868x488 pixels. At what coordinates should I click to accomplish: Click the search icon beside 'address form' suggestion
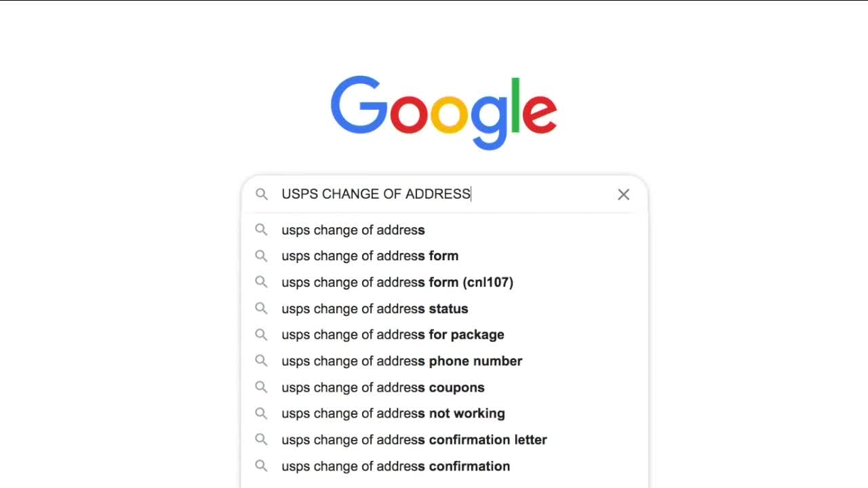(261, 256)
